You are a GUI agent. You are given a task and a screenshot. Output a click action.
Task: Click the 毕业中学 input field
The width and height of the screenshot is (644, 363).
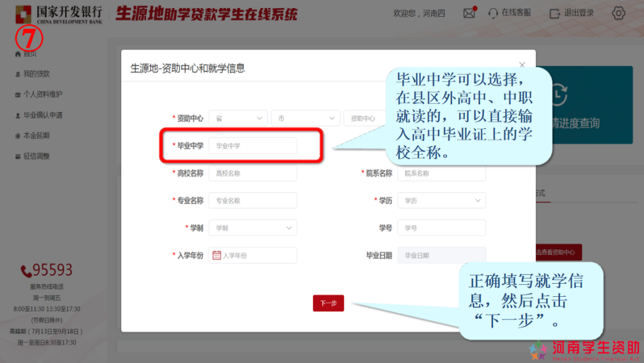252,145
